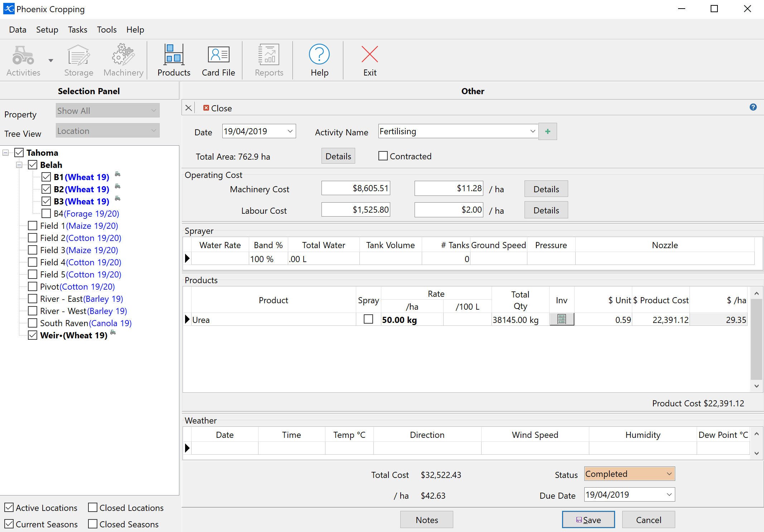Click the Machinery Cost $8,605.51 field
The width and height of the screenshot is (764, 532).
coord(356,188)
